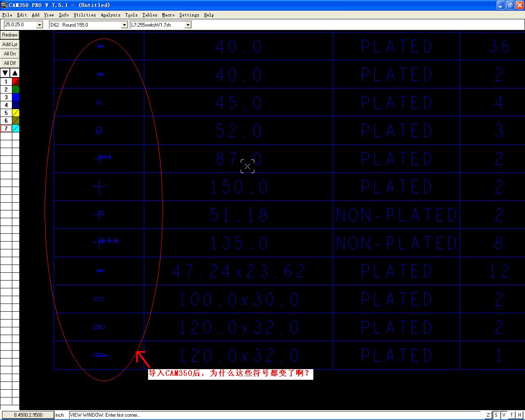The image size is (525, 420).
Task: Open the Help menu
Action: tap(209, 15)
